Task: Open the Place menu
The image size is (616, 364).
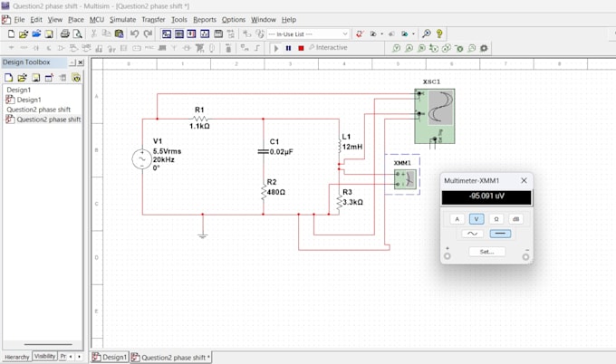Action: [76, 20]
